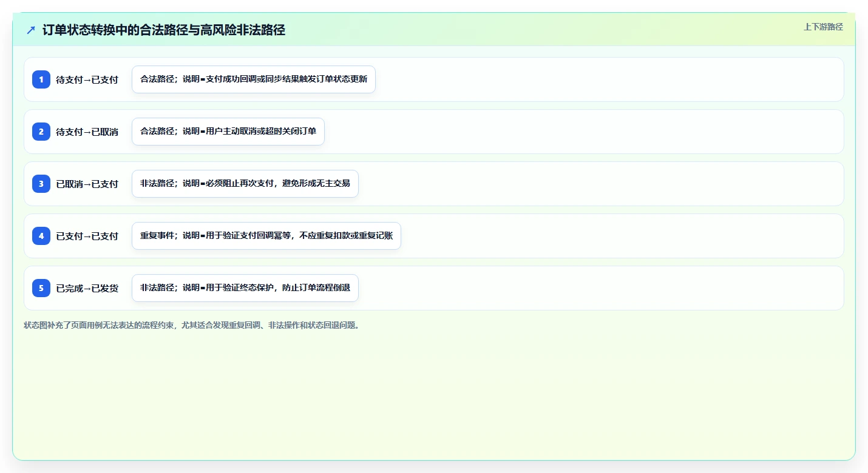Click the description about 防止订单流程倒退
The height and width of the screenshot is (473, 868).
click(x=245, y=288)
